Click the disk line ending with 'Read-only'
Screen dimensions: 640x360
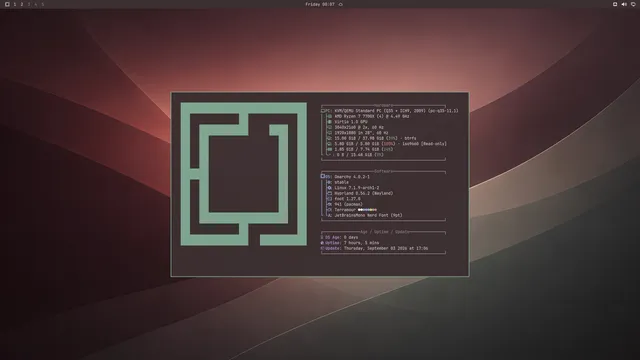click(x=390, y=144)
